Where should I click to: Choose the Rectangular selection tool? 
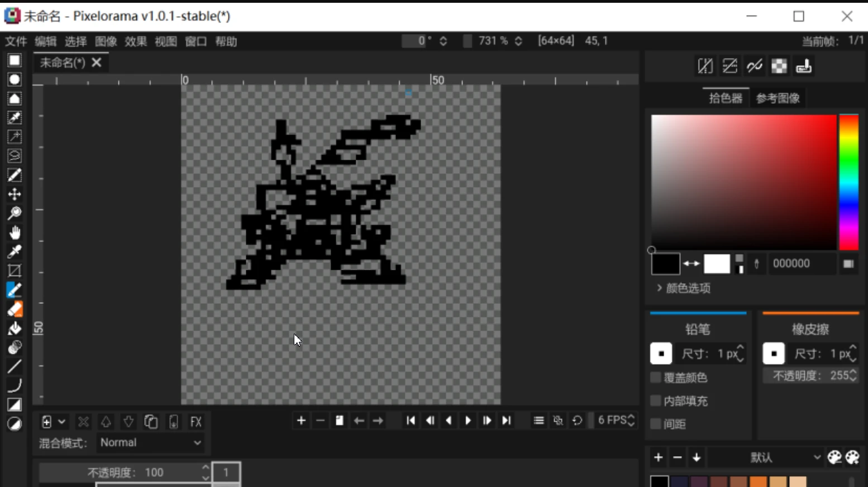[x=15, y=60]
